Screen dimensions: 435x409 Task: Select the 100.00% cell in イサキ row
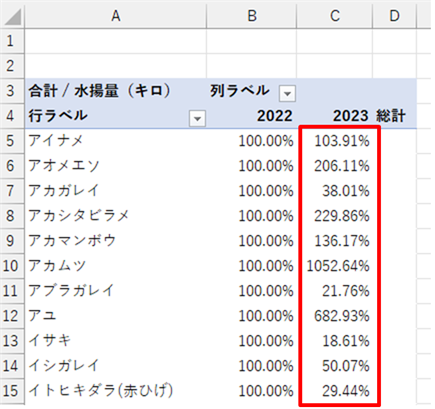tap(252, 341)
